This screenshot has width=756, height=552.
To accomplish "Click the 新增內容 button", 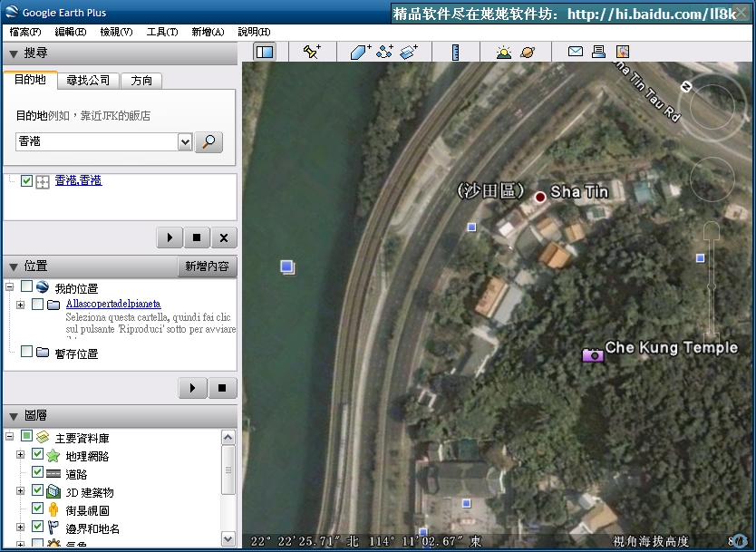I will coord(208,266).
